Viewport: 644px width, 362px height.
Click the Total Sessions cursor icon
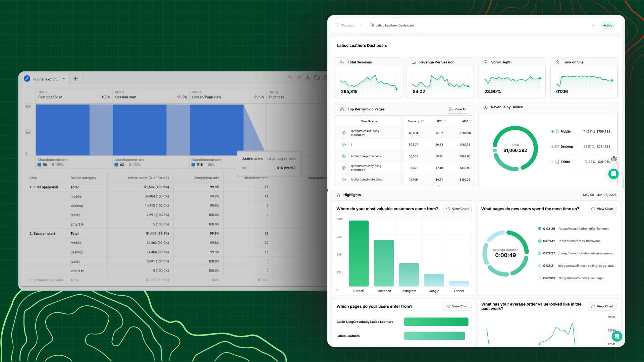(x=342, y=62)
